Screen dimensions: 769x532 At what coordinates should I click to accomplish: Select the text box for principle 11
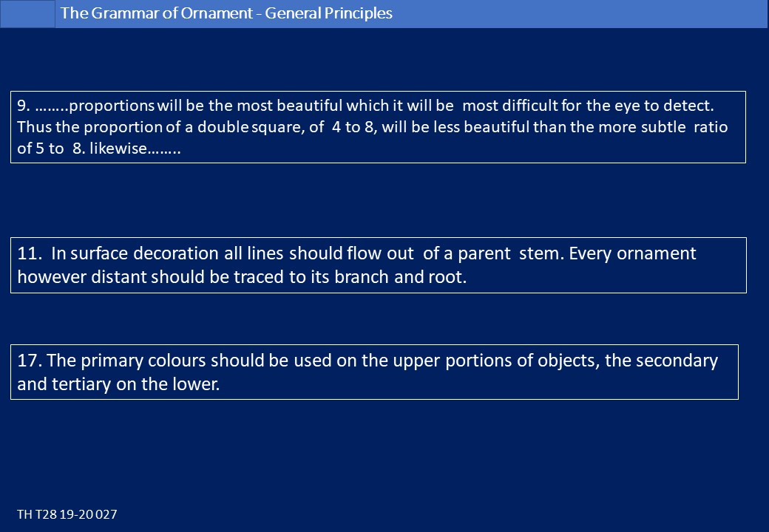(x=379, y=265)
